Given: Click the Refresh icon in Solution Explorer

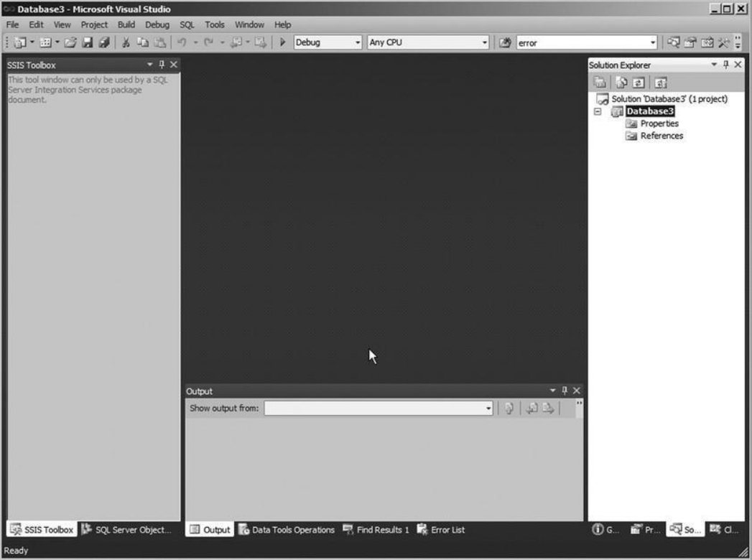Looking at the screenshot, I should coord(639,83).
